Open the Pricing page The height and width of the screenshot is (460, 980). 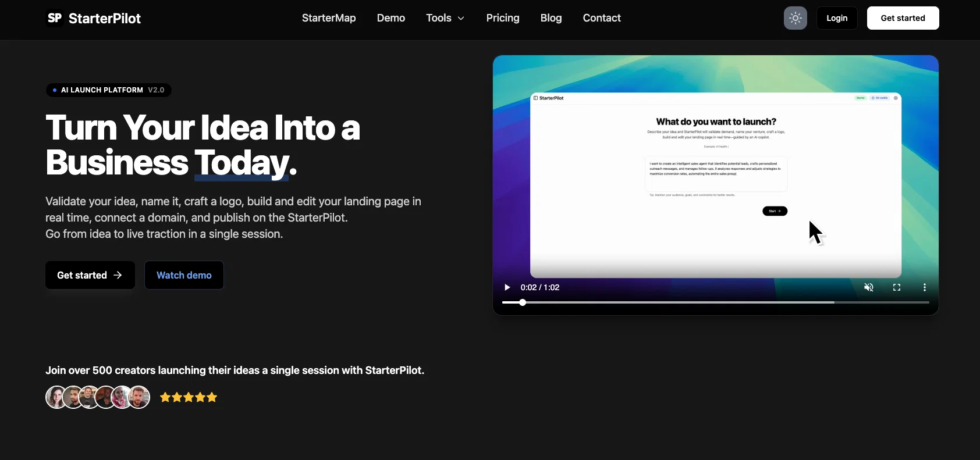503,18
